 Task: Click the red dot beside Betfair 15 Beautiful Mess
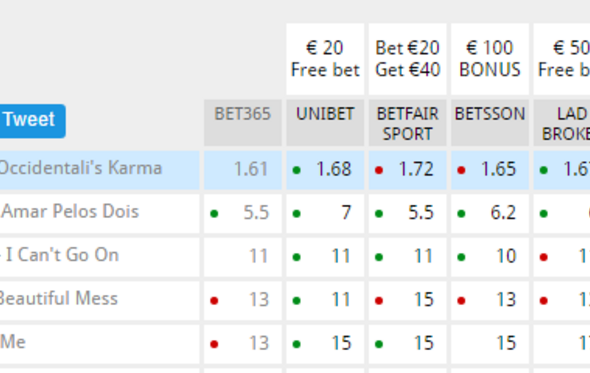coord(379,301)
